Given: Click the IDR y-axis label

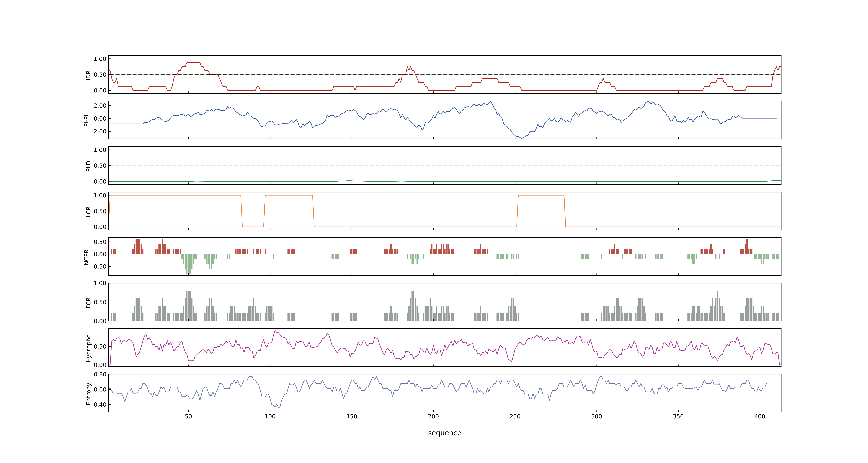Looking at the screenshot, I should (88, 75).
